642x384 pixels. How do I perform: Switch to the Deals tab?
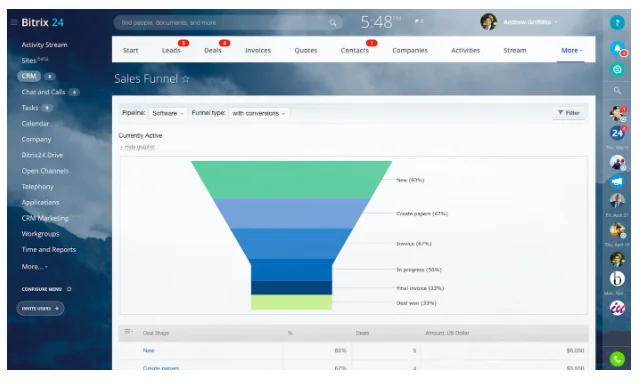[x=213, y=50]
